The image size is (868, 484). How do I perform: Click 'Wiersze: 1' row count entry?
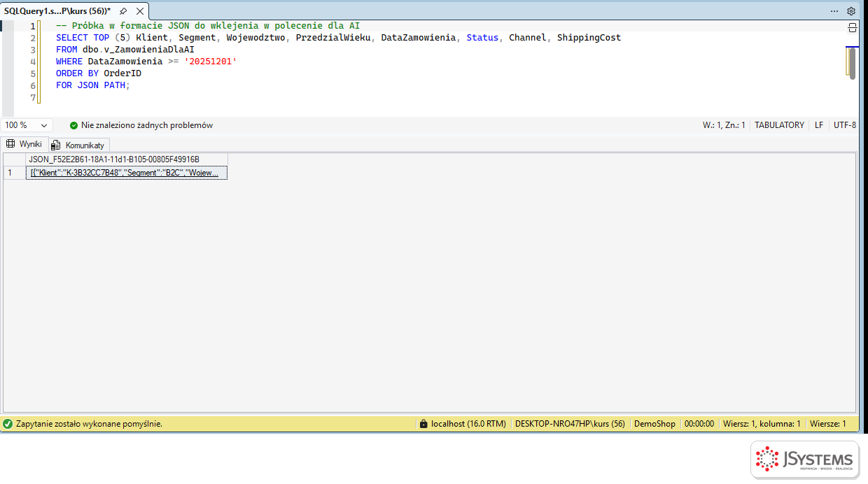point(828,424)
